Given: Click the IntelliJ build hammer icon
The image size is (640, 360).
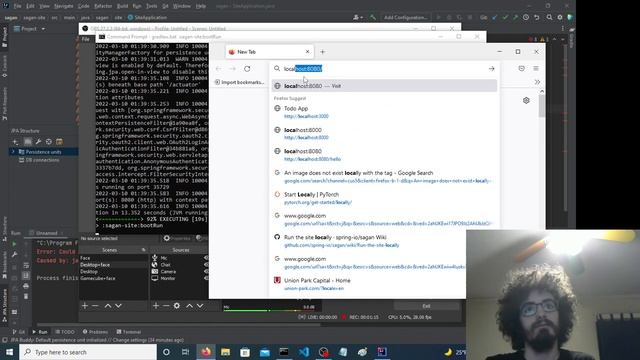Looking at the screenshot, I should (373, 18).
